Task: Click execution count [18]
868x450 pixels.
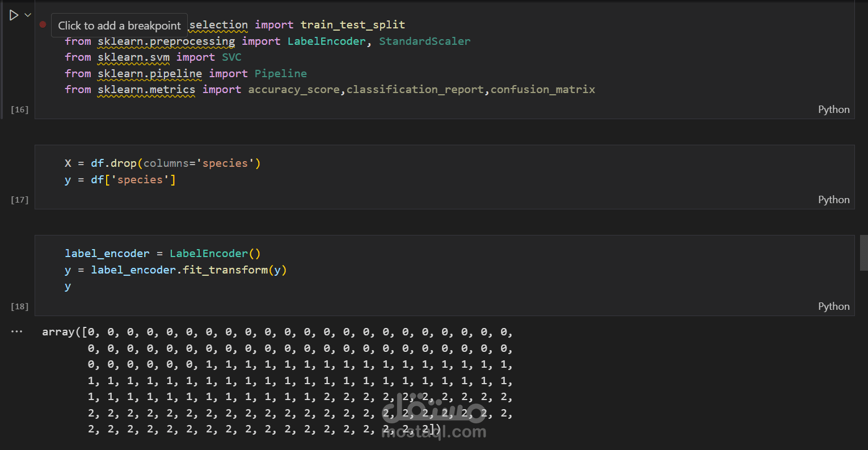Action: 20,306
